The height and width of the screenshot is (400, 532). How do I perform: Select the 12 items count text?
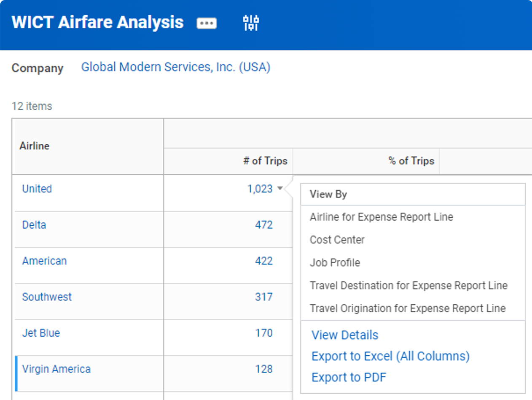pos(32,106)
